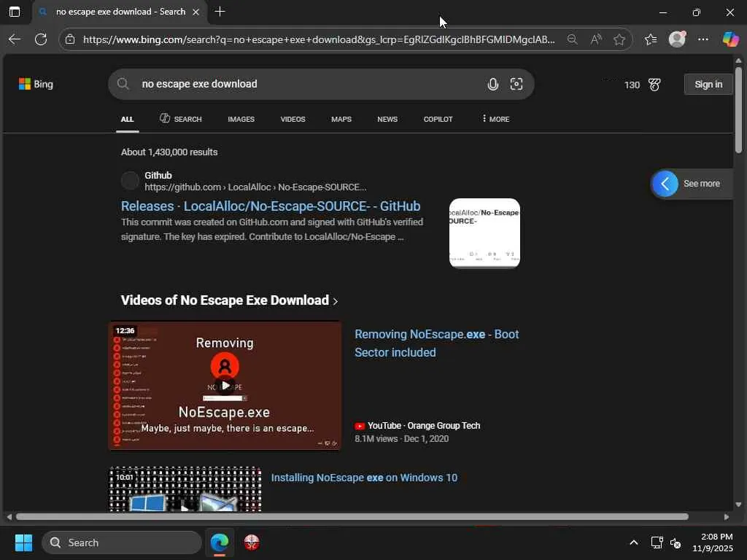Click the scroll right arrow
This screenshot has width=747, height=560.
(x=727, y=517)
